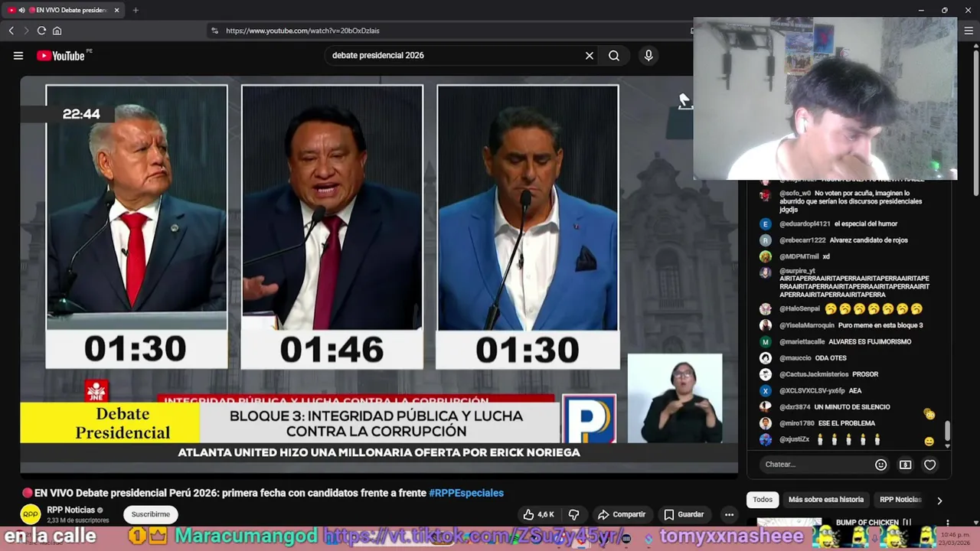
Task: Open the emoji picker in the chat box
Action: [880, 465]
